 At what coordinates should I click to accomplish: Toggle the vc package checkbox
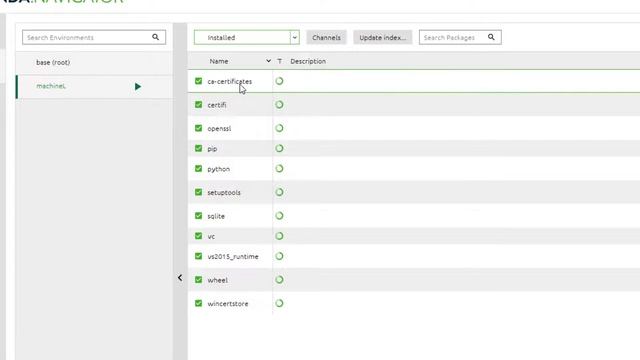(x=198, y=236)
